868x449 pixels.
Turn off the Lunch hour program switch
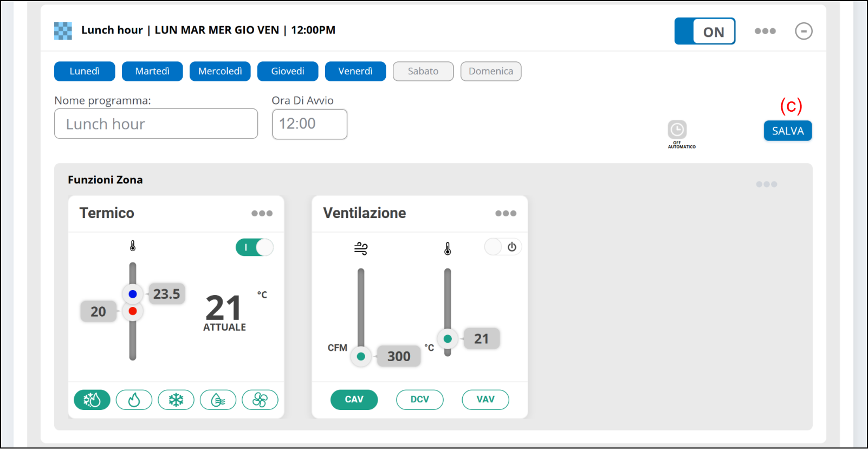point(704,31)
